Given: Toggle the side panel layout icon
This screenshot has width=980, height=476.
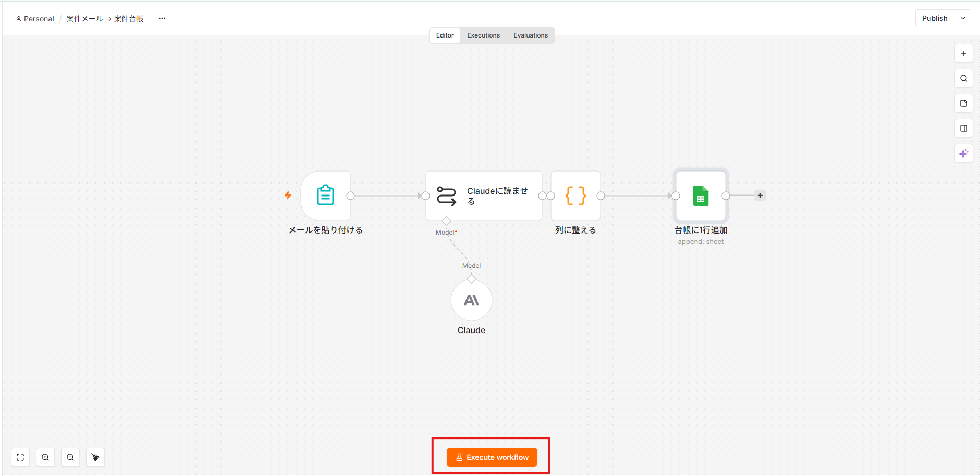Looking at the screenshot, I should (x=964, y=128).
